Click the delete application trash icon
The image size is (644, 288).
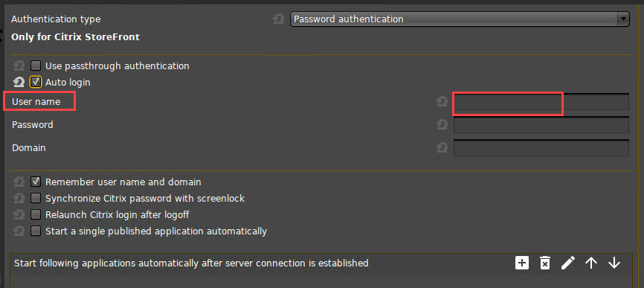click(544, 263)
